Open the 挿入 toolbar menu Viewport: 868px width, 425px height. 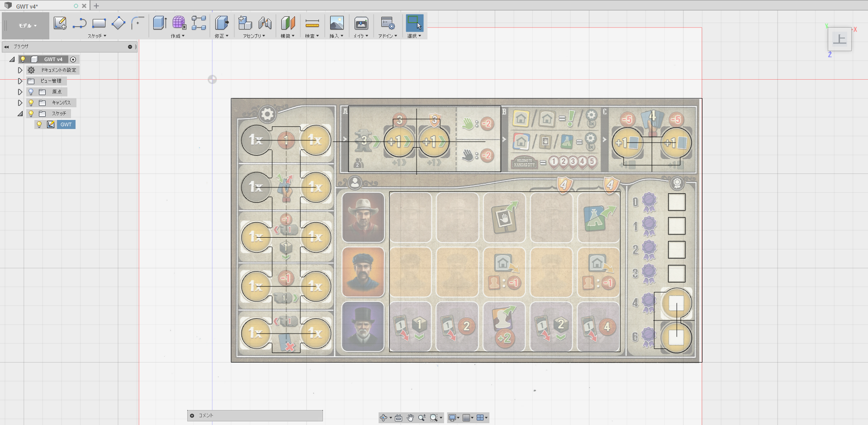click(x=337, y=36)
